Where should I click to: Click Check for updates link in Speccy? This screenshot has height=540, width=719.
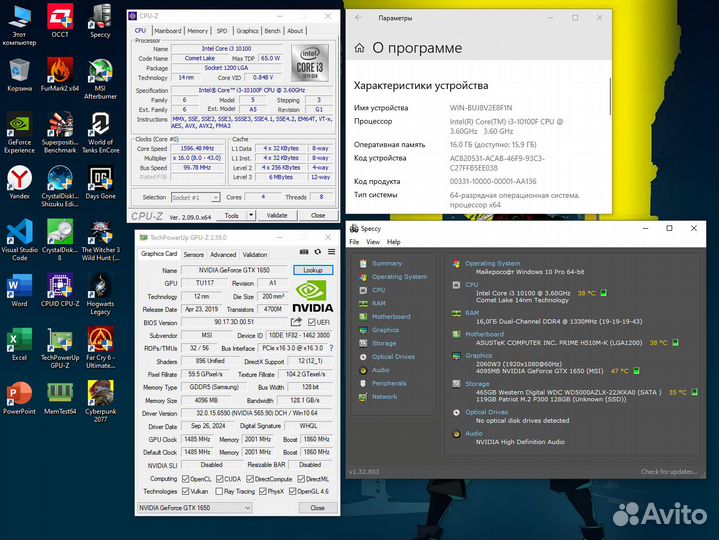[x=669, y=472]
